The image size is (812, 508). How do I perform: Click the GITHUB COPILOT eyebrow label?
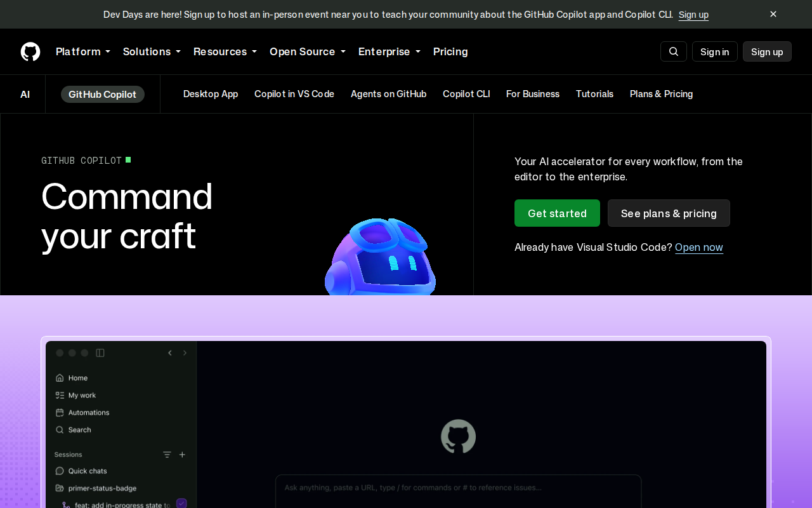pyautogui.click(x=81, y=161)
